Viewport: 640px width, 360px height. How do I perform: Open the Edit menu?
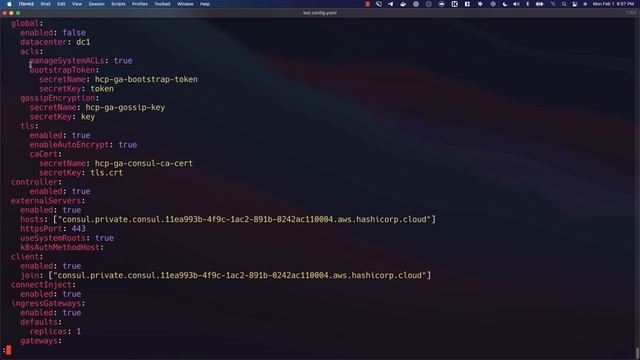pyautogui.click(x=61, y=4)
